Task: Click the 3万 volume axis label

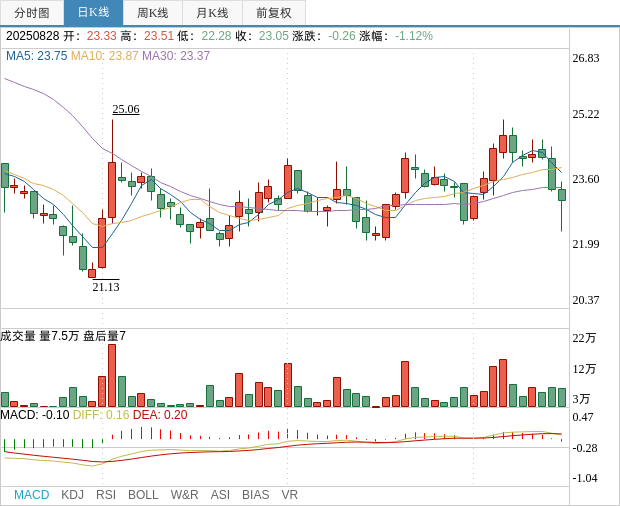Action: pyautogui.click(x=581, y=399)
